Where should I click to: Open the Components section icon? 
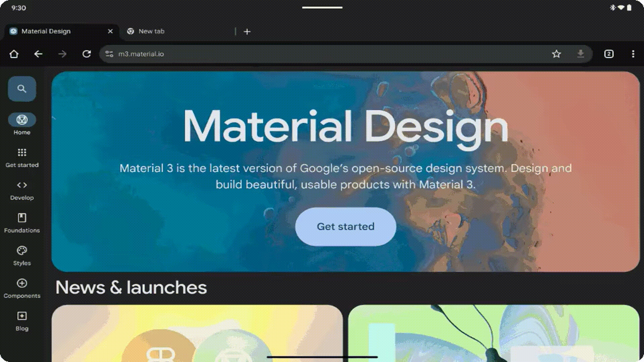[22, 284]
